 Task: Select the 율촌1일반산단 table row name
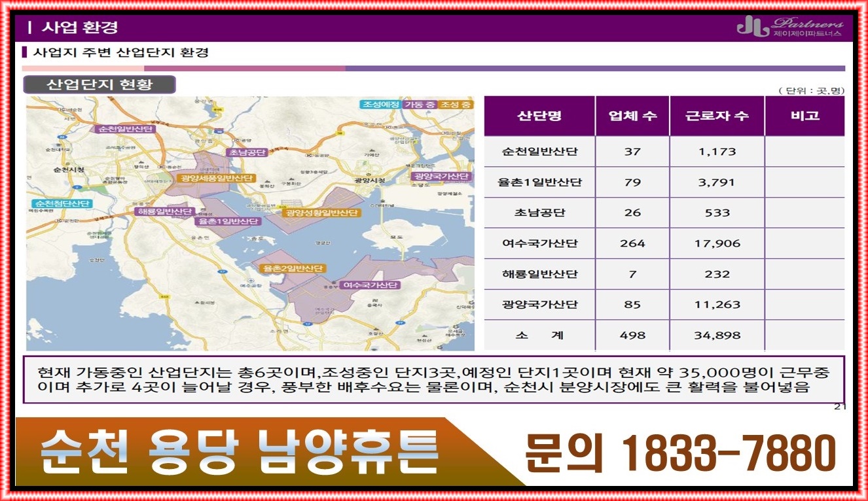[x=539, y=182]
